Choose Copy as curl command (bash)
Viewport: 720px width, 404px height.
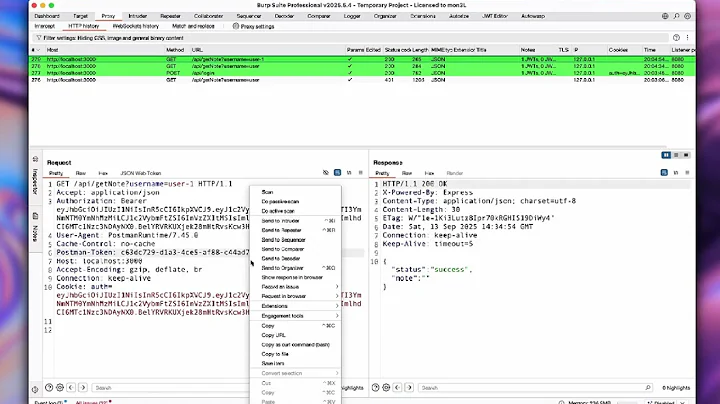point(296,344)
